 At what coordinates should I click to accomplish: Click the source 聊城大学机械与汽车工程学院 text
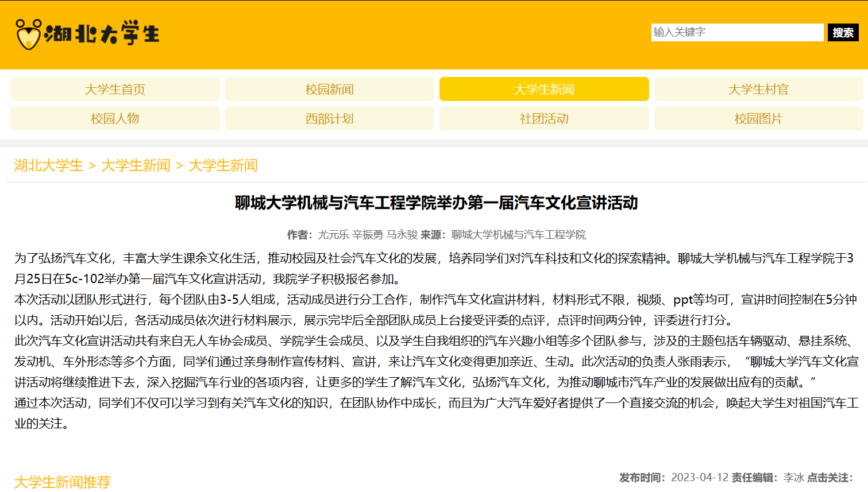pyautogui.click(x=518, y=235)
